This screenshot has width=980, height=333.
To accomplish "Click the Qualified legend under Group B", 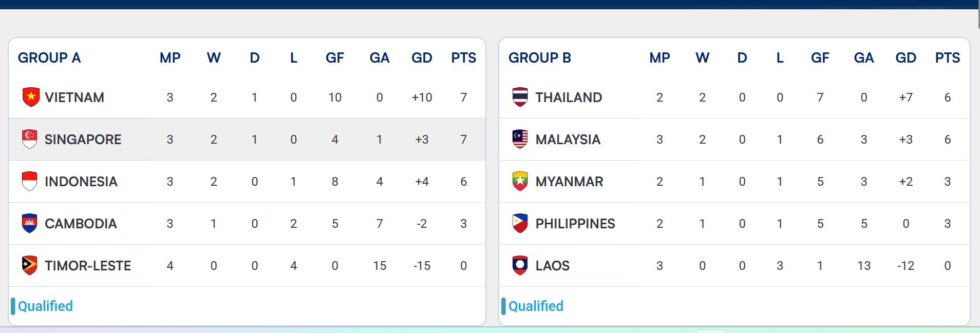I will 536,306.
